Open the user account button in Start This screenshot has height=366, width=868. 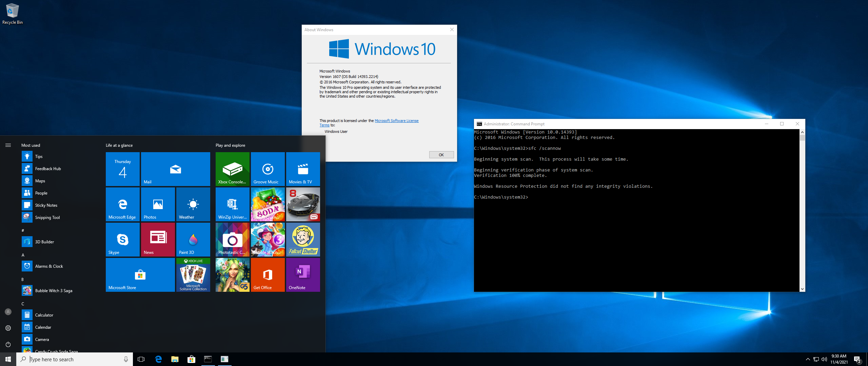(x=8, y=312)
